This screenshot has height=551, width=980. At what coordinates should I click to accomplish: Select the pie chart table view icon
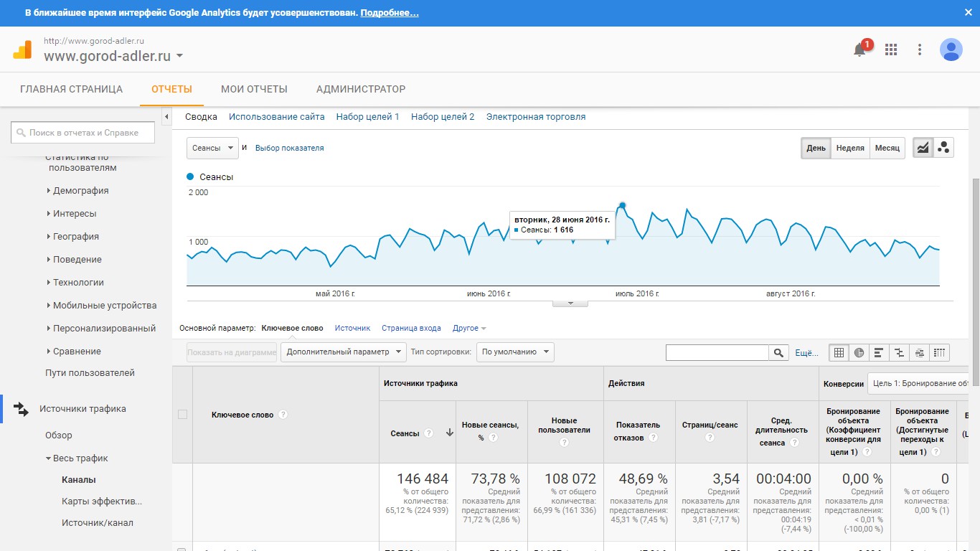tap(859, 352)
